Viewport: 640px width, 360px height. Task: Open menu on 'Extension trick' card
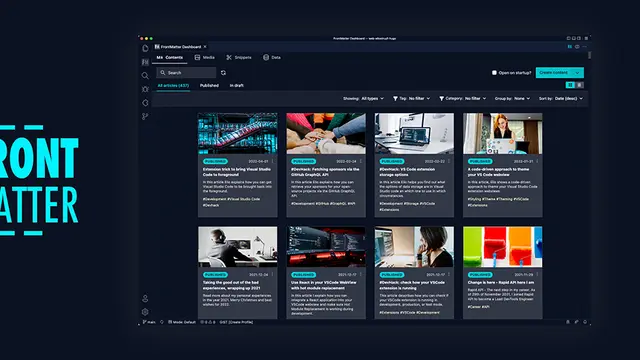(x=273, y=161)
